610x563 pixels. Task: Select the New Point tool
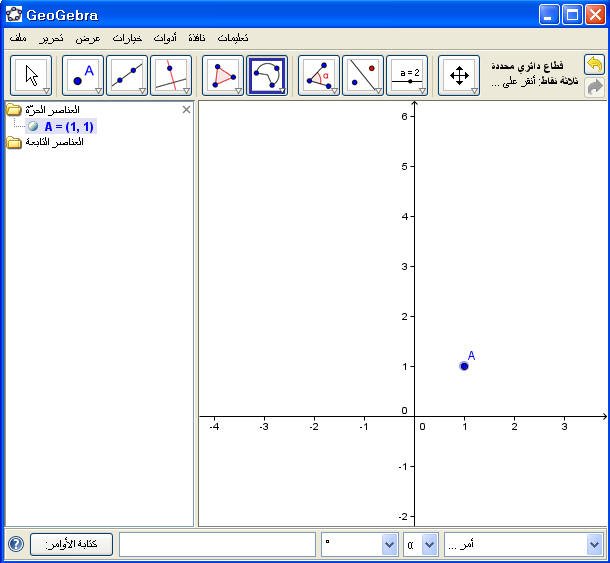[83, 76]
